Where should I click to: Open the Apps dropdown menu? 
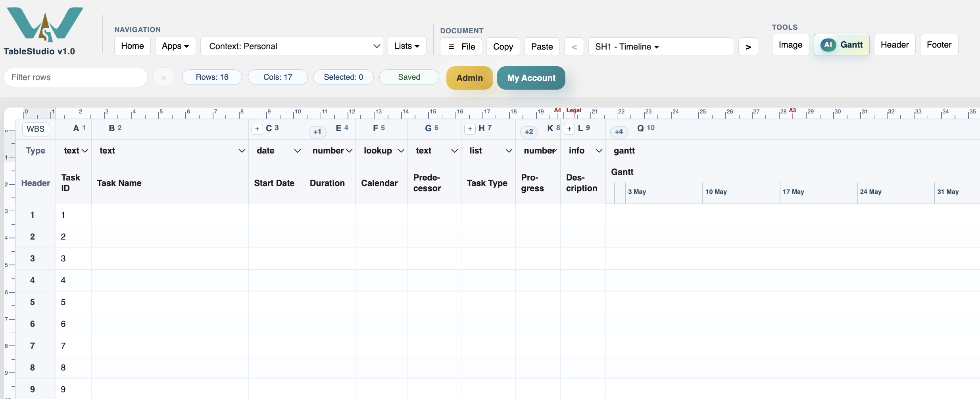tap(175, 46)
